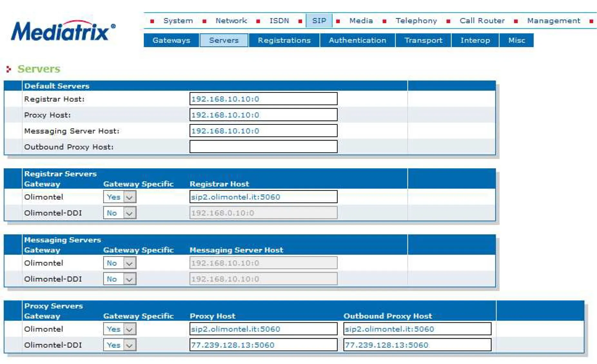Open Olimontel-DDI messaging Gateway Specific dropdown
Viewport: 597px width, 364px height.
pos(120,279)
